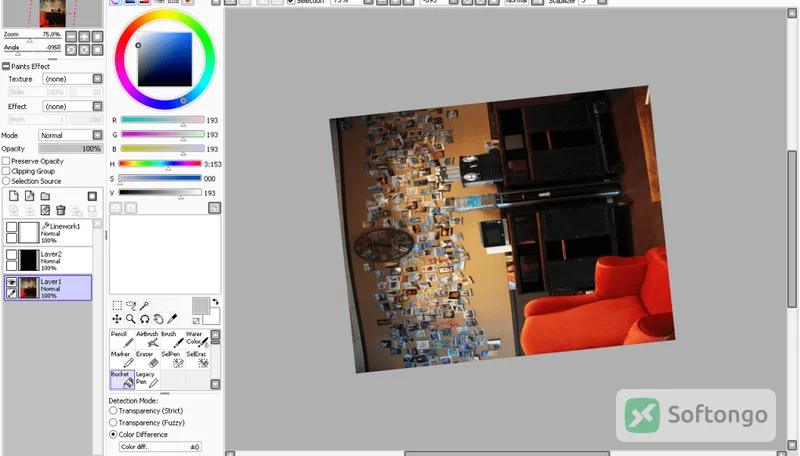Viewport: 800px width, 456px height.
Task: Select the Hand pan tool
Action: (x=158, y=319)
